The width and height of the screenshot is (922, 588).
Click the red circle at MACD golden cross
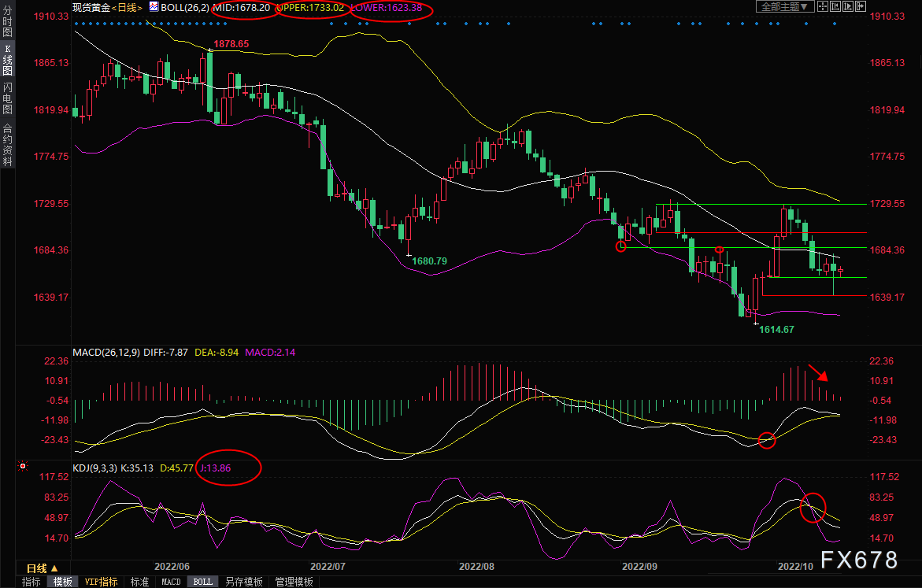click(767, 440)
